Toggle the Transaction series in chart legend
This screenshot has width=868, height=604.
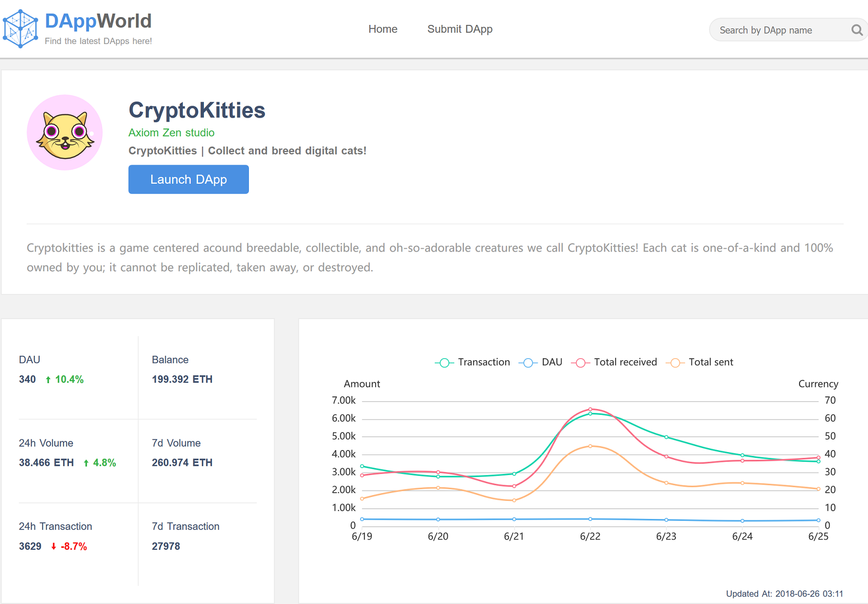[472, 363]
